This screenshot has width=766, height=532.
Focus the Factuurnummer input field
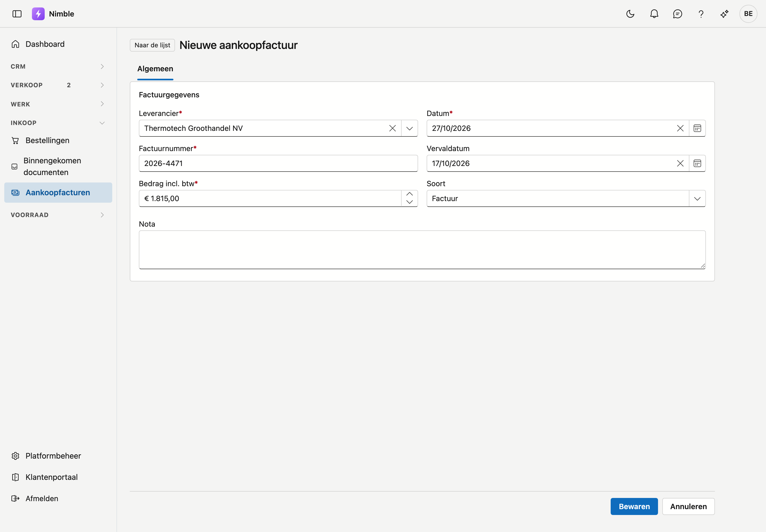278,163
